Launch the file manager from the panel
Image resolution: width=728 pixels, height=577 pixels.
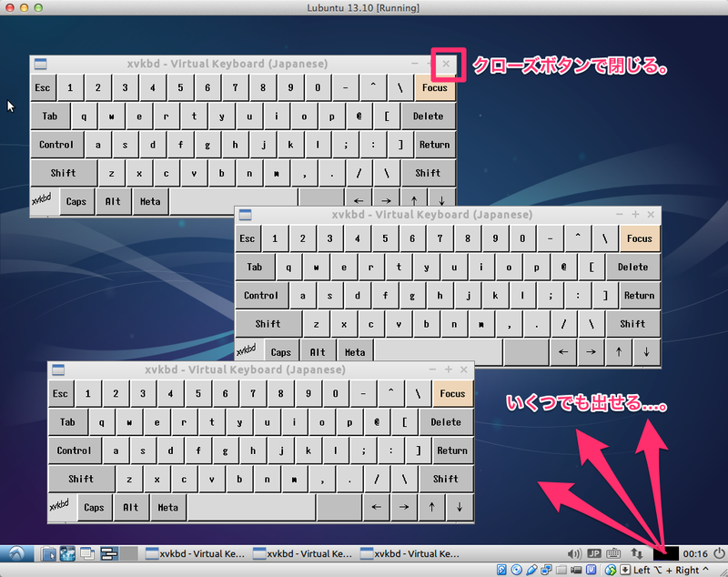point(48,553)
